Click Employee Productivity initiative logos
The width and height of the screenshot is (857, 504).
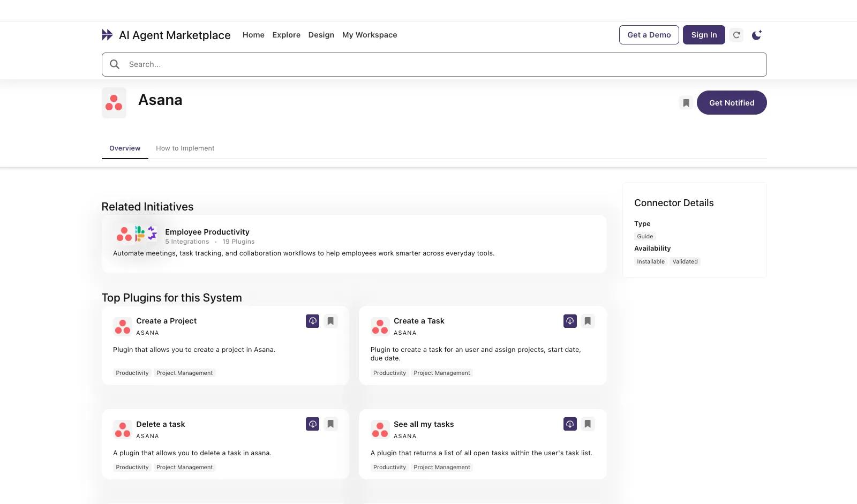[137, 234]
